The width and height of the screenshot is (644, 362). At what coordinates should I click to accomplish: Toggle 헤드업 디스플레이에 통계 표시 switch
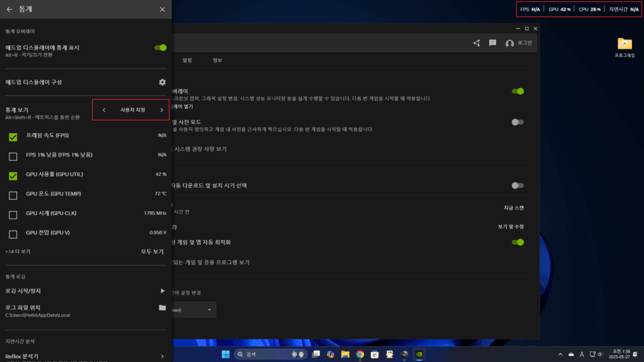click(x=160, y=48)
